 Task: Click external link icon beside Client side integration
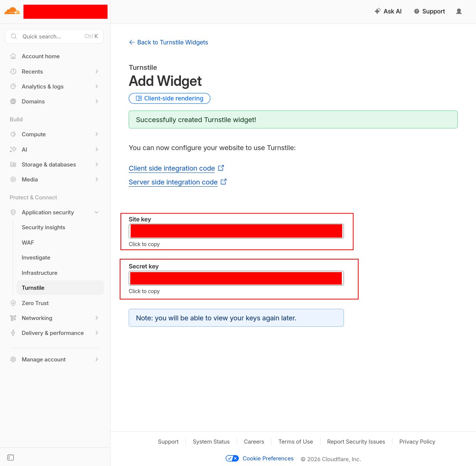click(x=221, y=168)
